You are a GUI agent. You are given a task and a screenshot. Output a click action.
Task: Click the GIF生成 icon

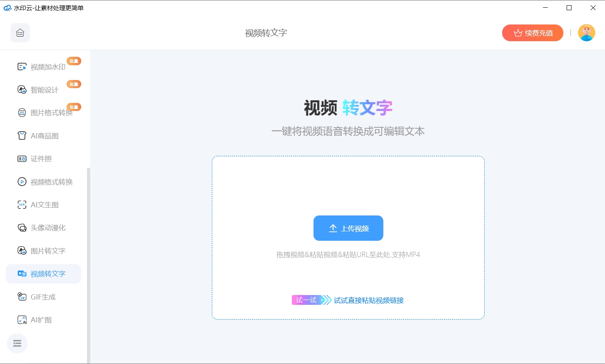[22, 297]
